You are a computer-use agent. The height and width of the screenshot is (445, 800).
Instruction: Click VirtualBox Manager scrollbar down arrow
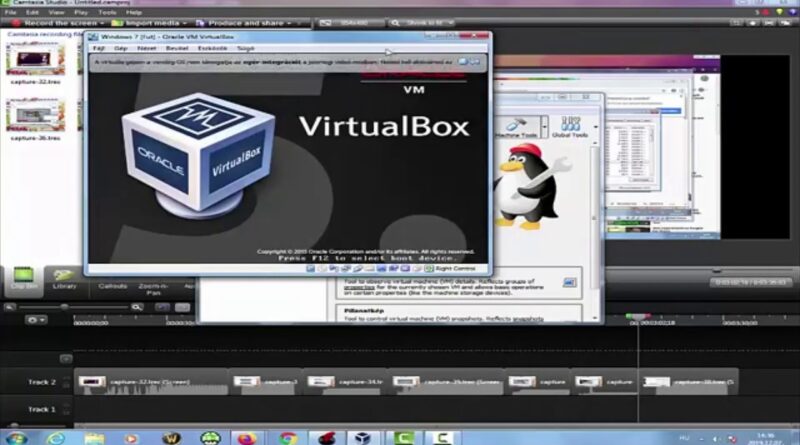pyautogui.click(x=595, y=318)
